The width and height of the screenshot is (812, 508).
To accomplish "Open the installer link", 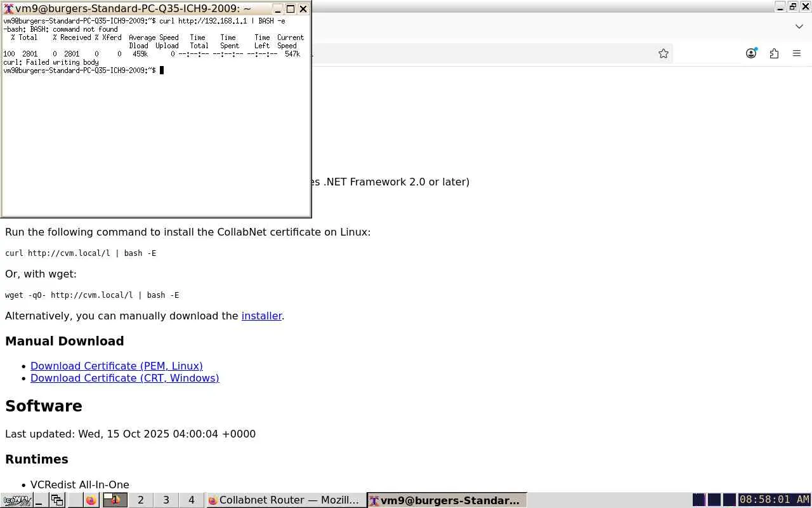I will pyautogui.click(x=261, y=316).
